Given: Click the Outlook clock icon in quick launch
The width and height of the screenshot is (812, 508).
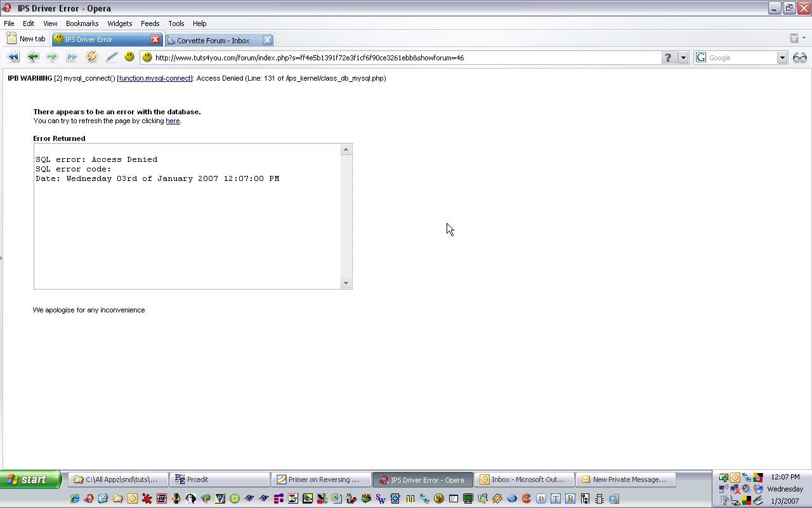Looking at the screenshot, I should click(133, 499).
